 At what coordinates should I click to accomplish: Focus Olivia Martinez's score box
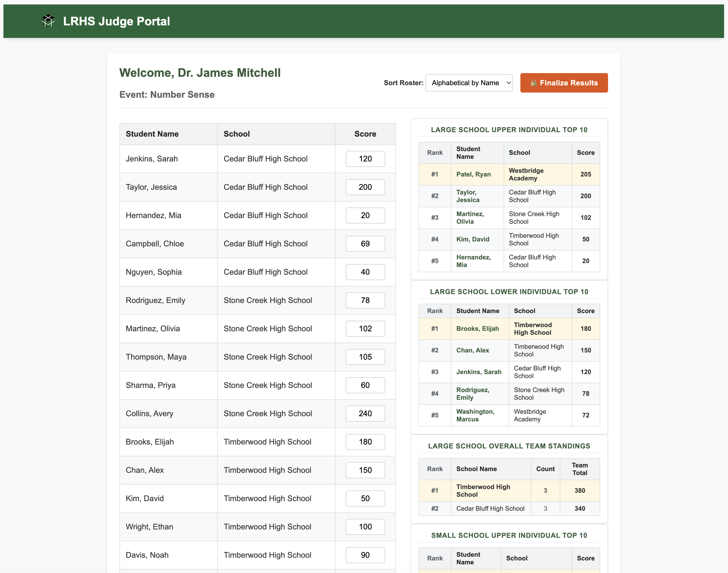(x=365, y=328)
